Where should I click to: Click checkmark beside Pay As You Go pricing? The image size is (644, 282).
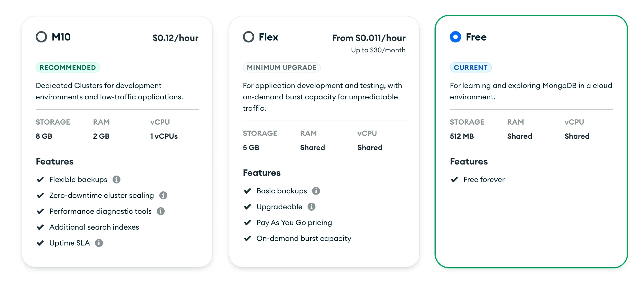247,223
